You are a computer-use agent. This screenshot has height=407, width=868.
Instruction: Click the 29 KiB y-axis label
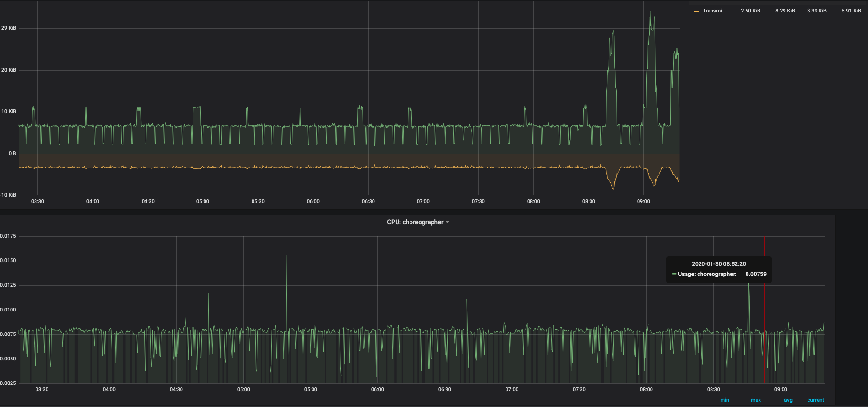[x=9, y=28]
